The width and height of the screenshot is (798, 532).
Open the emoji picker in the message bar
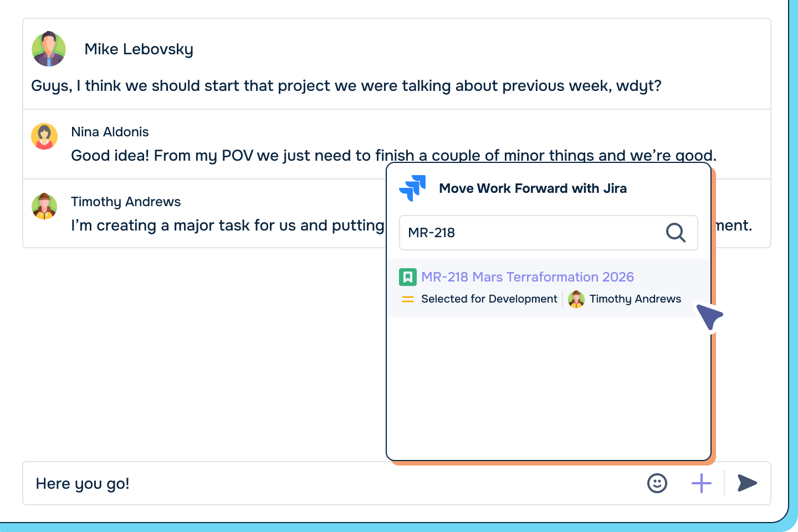(657, 483)
